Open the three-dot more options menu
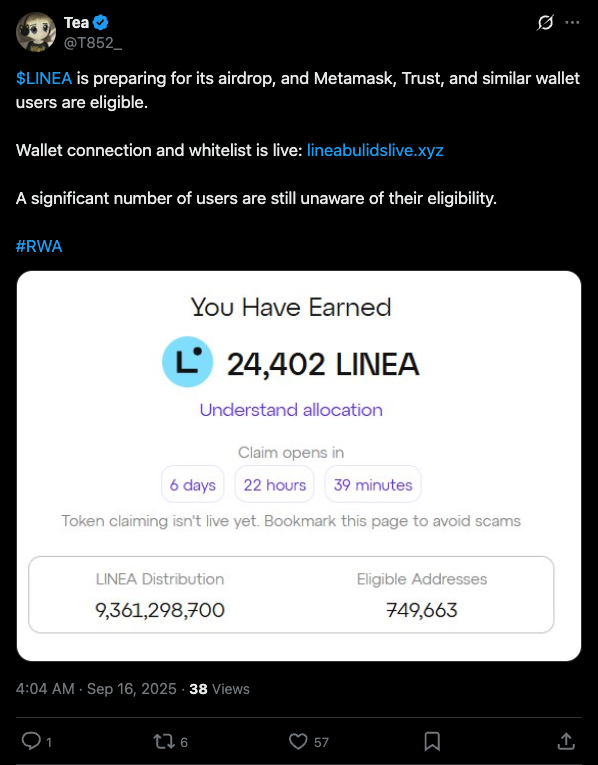The height and width of the screenshot is (765, 598). [572, 22]
